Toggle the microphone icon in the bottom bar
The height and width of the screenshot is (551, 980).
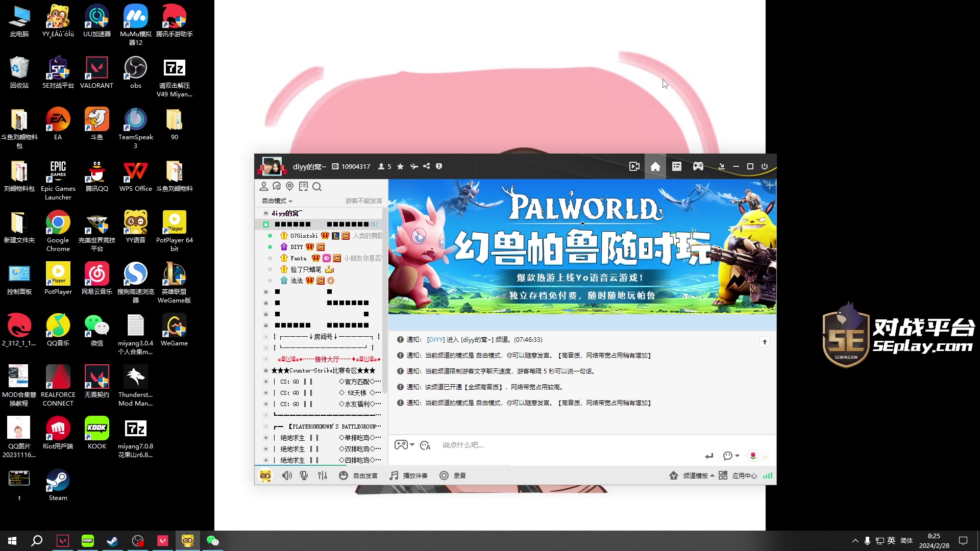[x=304, y=475]
